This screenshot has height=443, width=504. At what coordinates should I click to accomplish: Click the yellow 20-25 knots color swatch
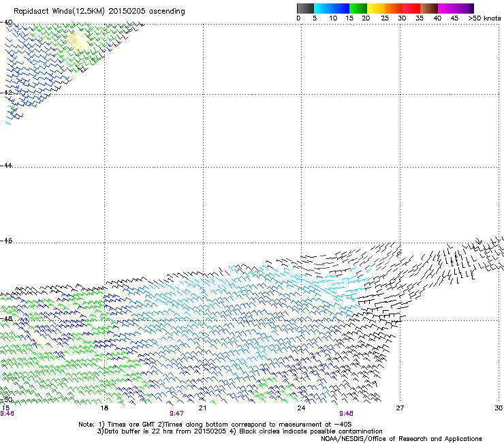[x=376, y=8]
